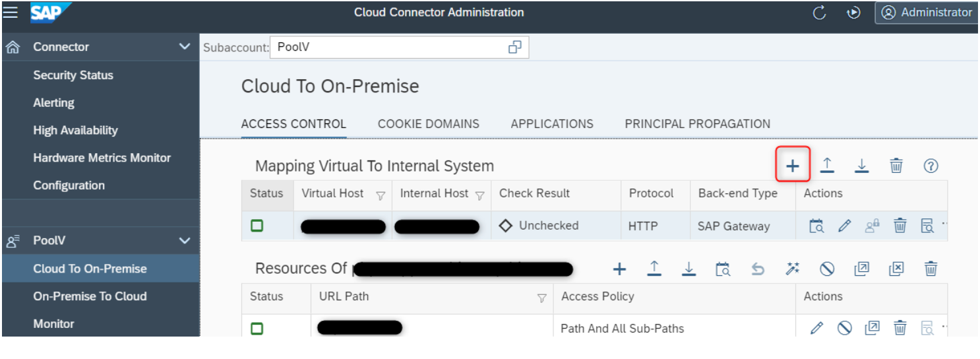Click plus icon to add system mapping
The width and height of the screenshot is (980, 359).
[x=793, y=166]
